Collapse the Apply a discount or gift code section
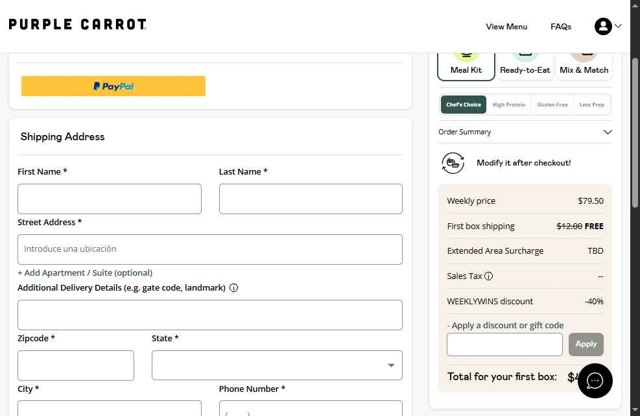Screen dimensions: 640x416 tap(505, 325)
